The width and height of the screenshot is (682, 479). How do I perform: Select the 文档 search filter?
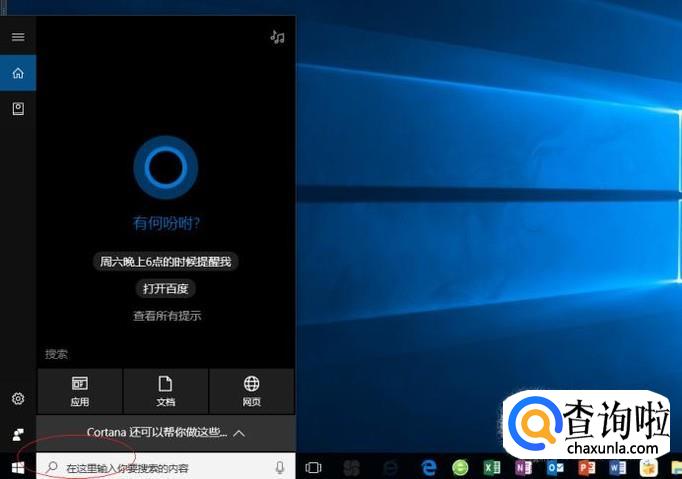166,390
